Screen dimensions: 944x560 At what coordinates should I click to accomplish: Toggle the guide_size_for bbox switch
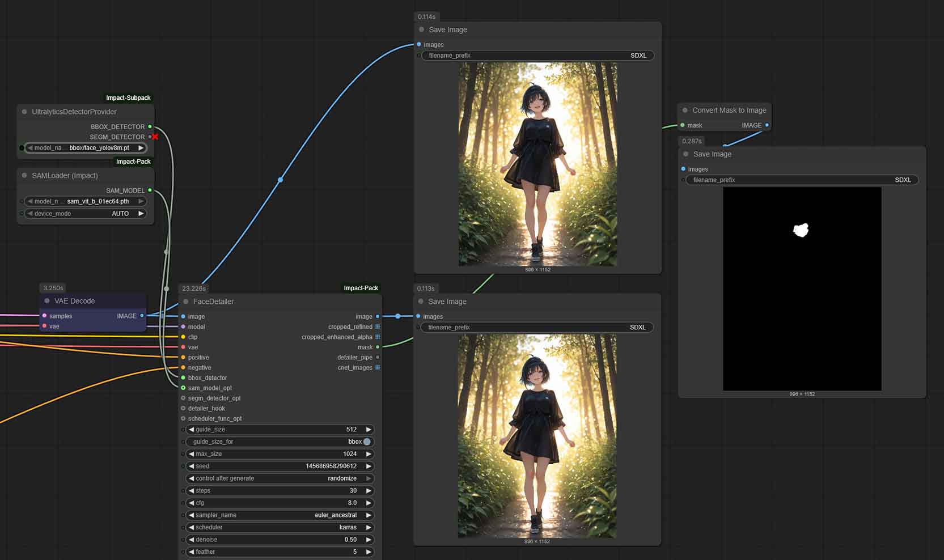coord(367,442)
